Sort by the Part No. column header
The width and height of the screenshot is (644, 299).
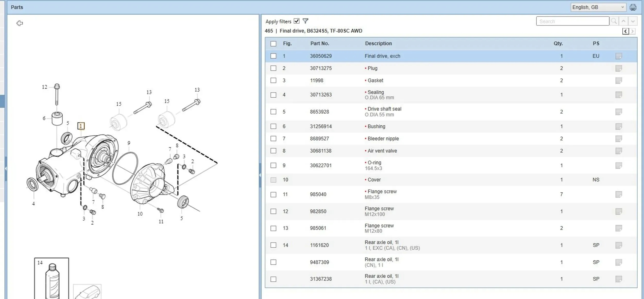tap(319, 44)
